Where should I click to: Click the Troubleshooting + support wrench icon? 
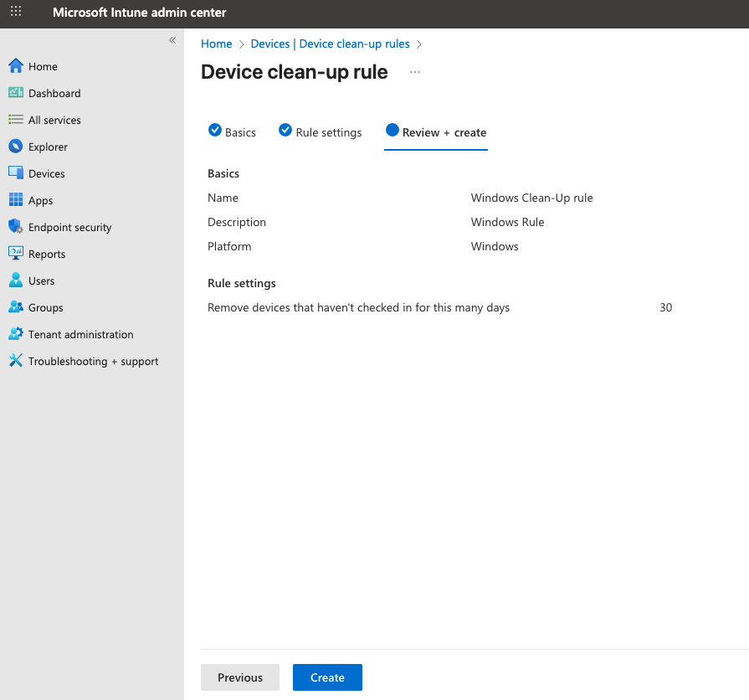click(15, 361)
